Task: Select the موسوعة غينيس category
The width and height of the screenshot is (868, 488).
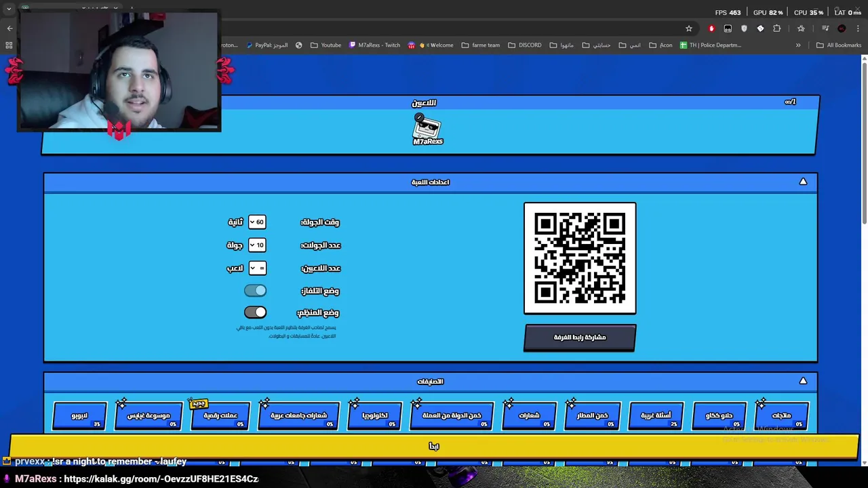Action: tap(149, 415)
